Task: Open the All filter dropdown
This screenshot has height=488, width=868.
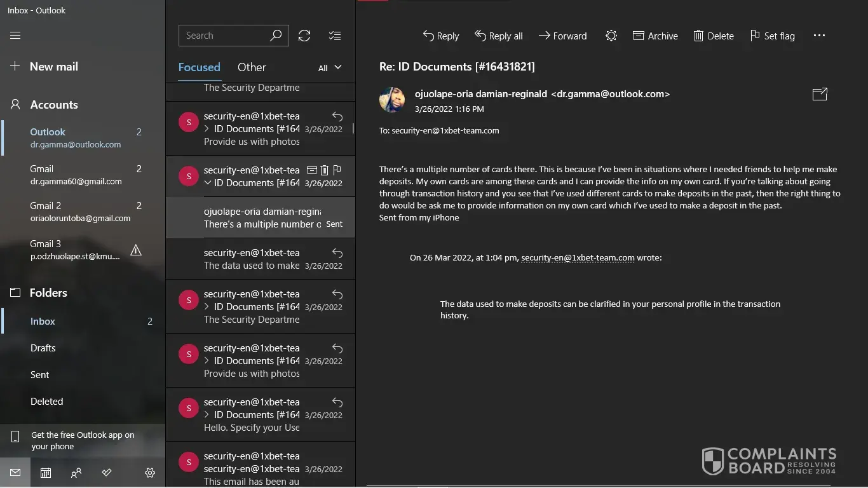Action: 330,67
